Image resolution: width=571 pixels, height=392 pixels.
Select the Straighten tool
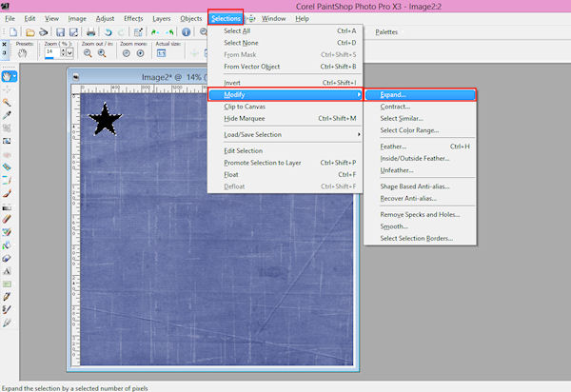click(7, 141)
